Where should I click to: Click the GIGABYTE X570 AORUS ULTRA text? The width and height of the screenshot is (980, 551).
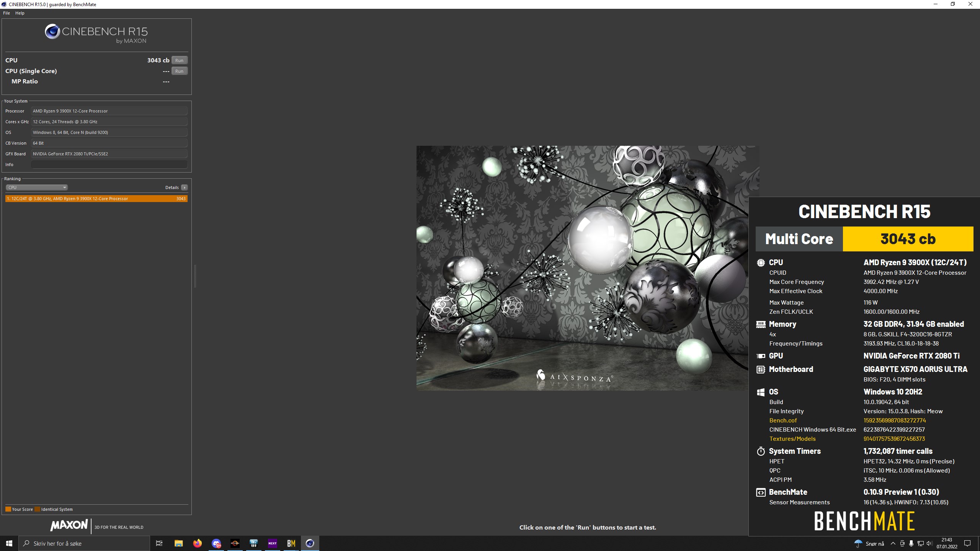click(x=915, y=369)
